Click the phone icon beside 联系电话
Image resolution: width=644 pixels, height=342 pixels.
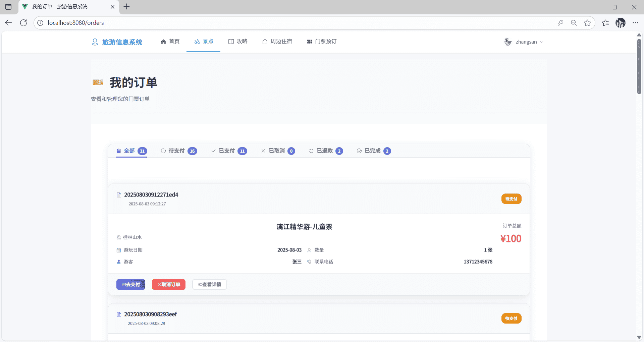(x=309, y=262)
